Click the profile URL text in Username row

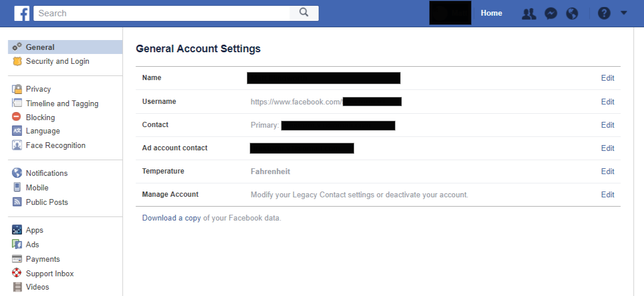click(x=297, y=102)
